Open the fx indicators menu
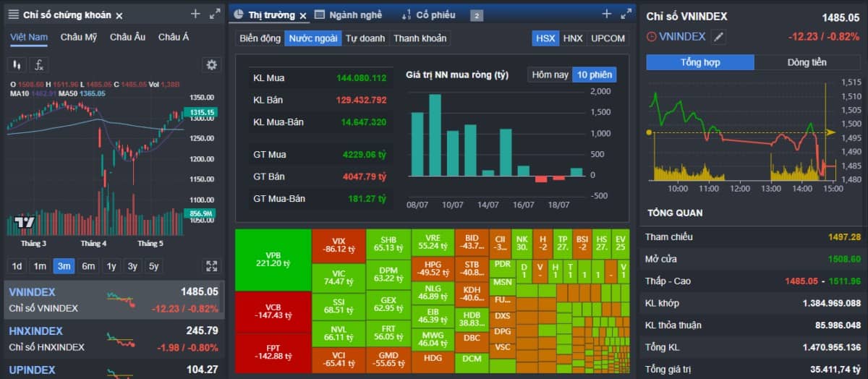The image size is (868, 379). tap(40, 65)
